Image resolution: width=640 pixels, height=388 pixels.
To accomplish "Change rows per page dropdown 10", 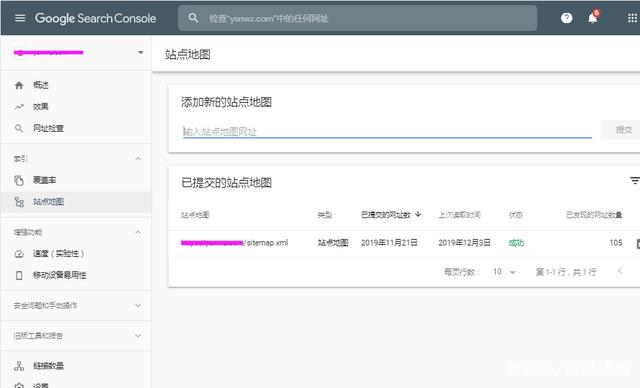I will click(x=504, y=272).
